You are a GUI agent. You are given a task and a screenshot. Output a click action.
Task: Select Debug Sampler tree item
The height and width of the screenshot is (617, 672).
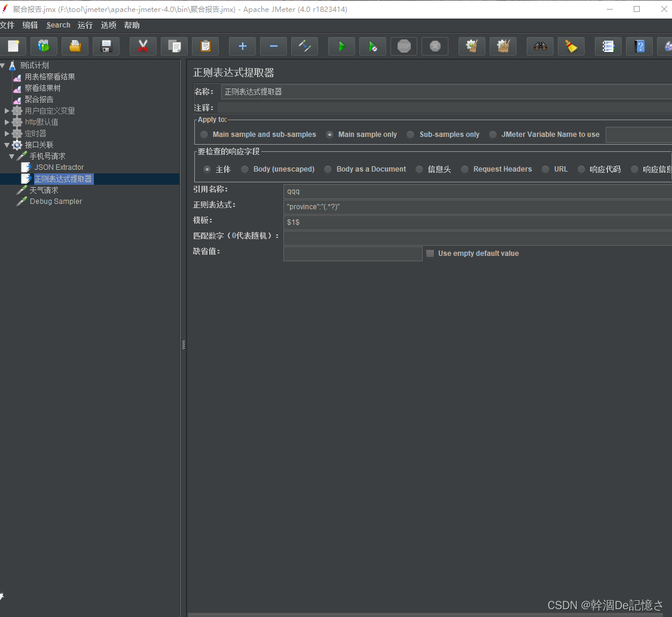[56, 201]
